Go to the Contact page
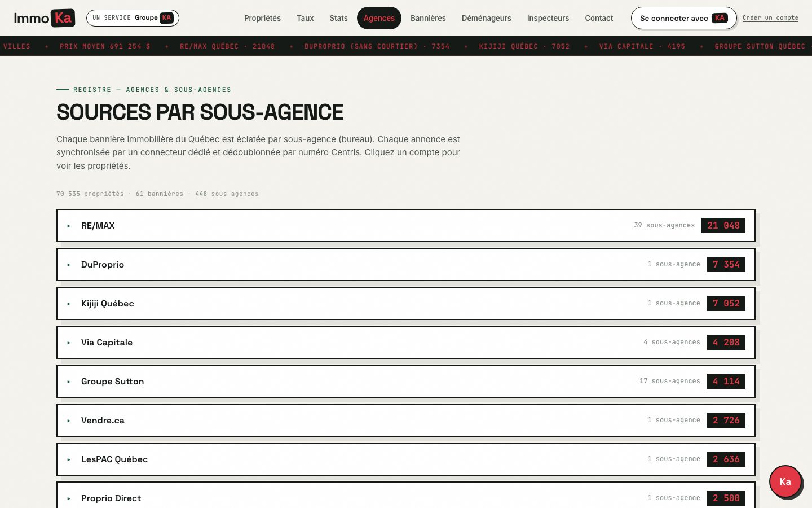The width and height of the screenshot is (812, 508). click(x=599, y=18)
